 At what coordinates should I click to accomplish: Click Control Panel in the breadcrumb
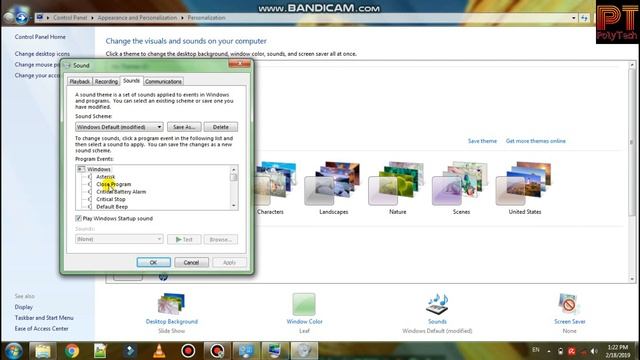tap(70, 18)
